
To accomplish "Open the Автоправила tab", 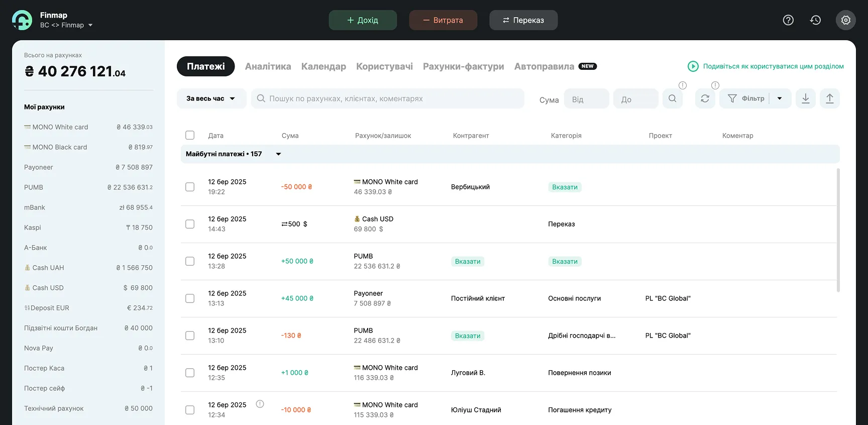I will 545,66.
